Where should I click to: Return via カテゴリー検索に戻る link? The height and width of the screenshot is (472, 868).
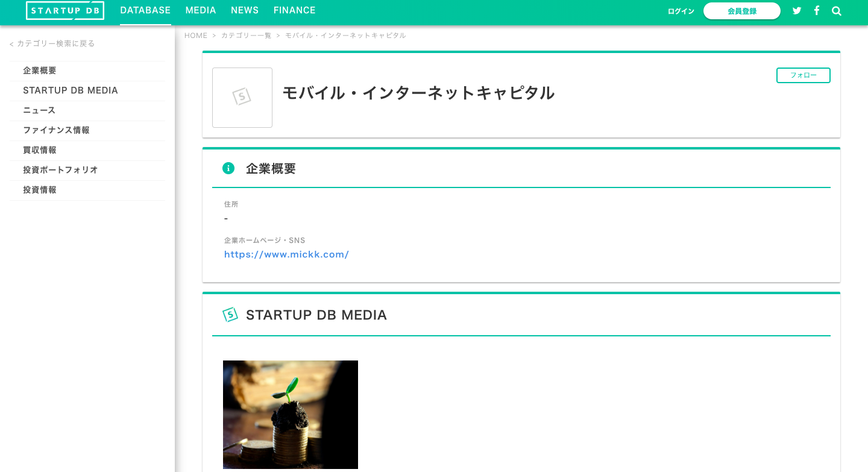coord(51,43)
